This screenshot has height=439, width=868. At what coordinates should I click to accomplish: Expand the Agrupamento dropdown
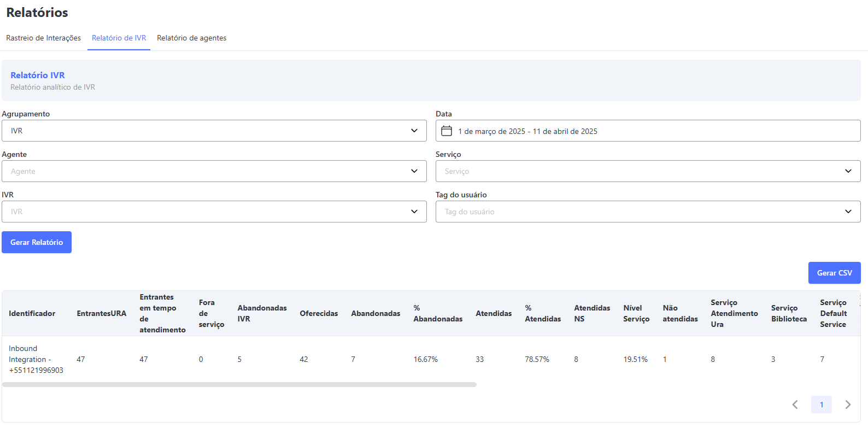(214, 131)
